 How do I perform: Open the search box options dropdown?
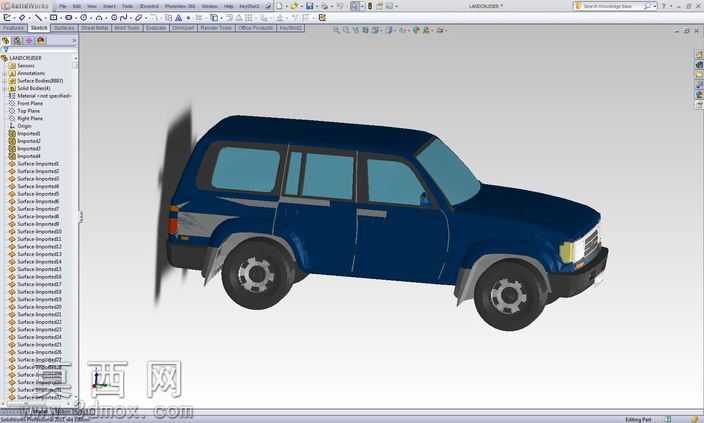pos(655,6)
